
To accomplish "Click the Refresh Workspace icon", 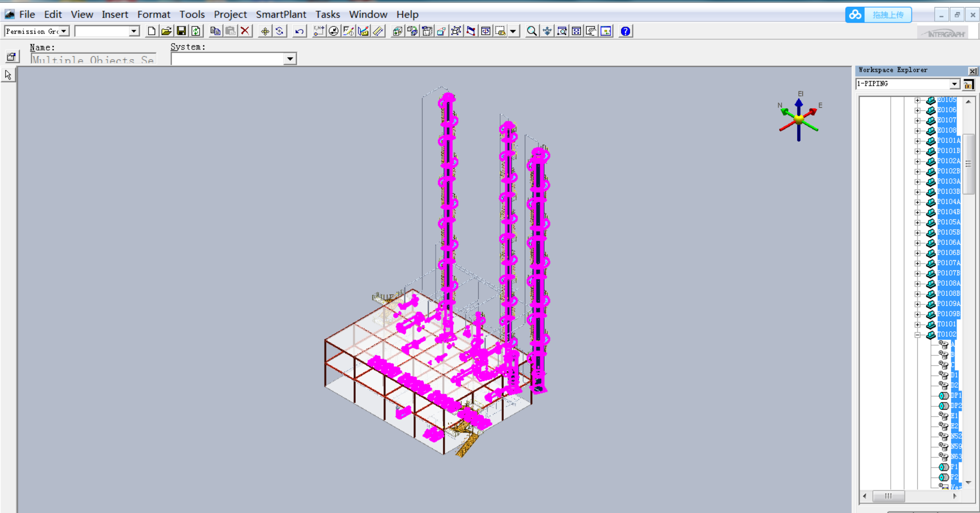I will [196, 31].
